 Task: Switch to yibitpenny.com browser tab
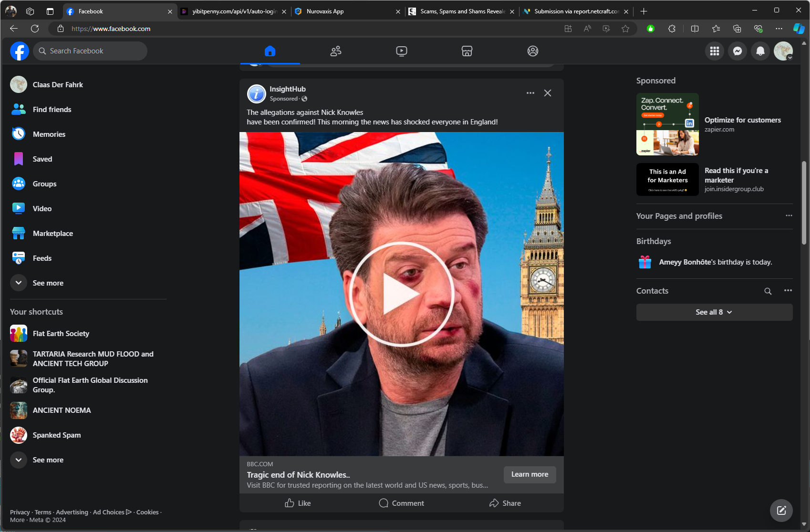coord(234,11)
